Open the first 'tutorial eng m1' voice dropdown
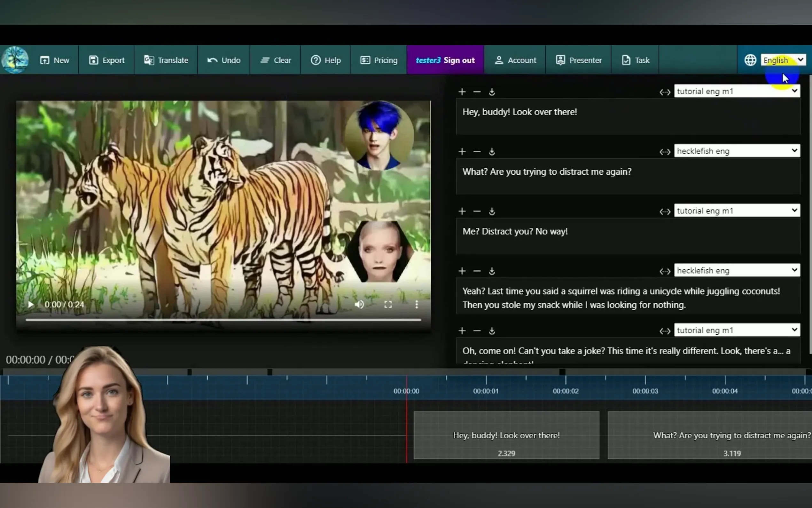 (x=737, y=91)
